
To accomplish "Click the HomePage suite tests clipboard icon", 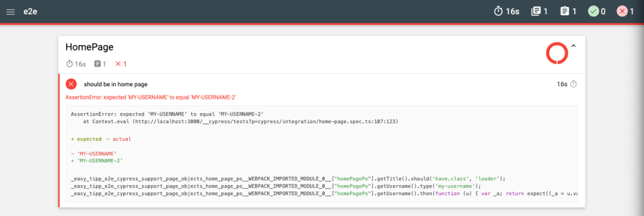I will (97, 64).
